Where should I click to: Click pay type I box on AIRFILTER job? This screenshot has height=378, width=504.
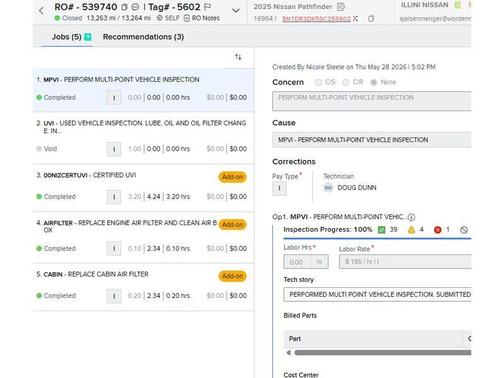pyautogui.click(x=114, y=249)
